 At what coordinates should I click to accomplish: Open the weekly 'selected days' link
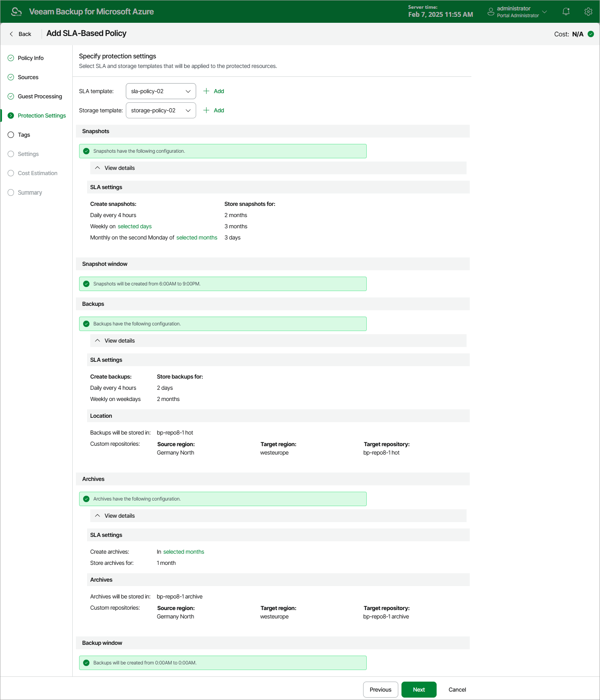[135, 226]
